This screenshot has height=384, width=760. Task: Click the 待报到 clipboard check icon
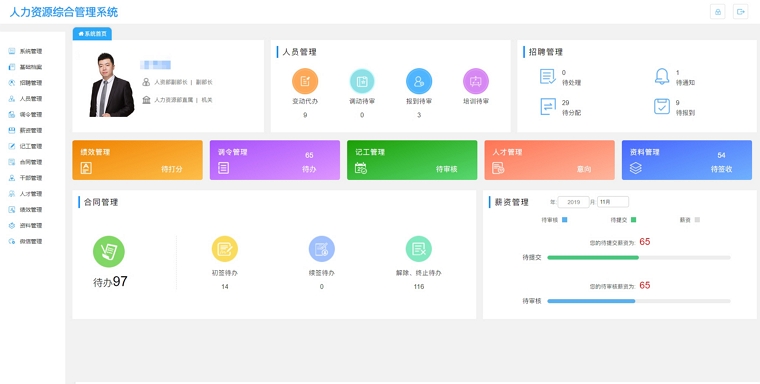click(x=662, y=106)
